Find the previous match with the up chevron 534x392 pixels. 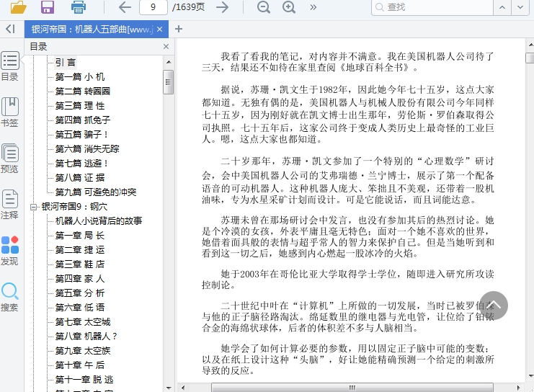[502, 7]
